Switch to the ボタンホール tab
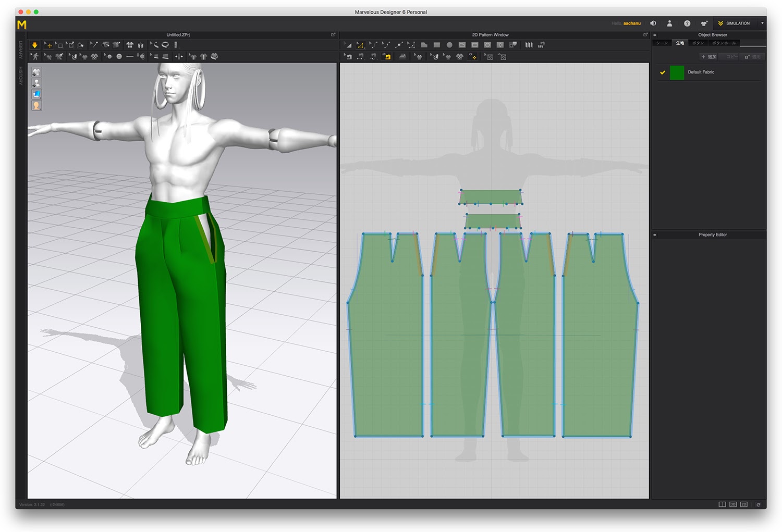Screen dimensions: 782x532 pos(724,43)
